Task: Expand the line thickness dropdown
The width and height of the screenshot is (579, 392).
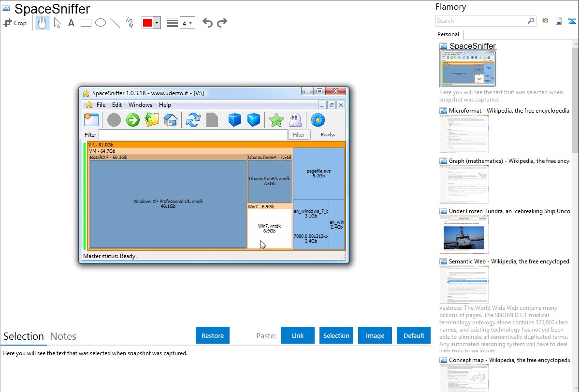Action: coord(187,23)
